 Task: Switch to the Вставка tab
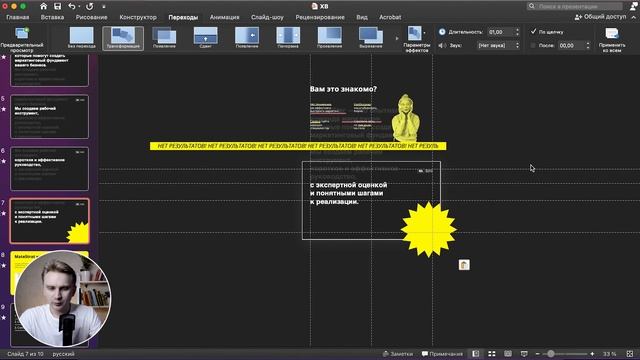pos(52,17)
